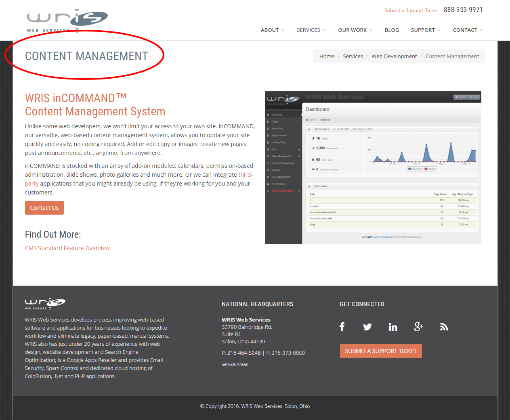Click the 33790 Bainbridge Rd. address line
This screenshot has height=420, width=510.
pyautogui.click(x=247, y=327)
